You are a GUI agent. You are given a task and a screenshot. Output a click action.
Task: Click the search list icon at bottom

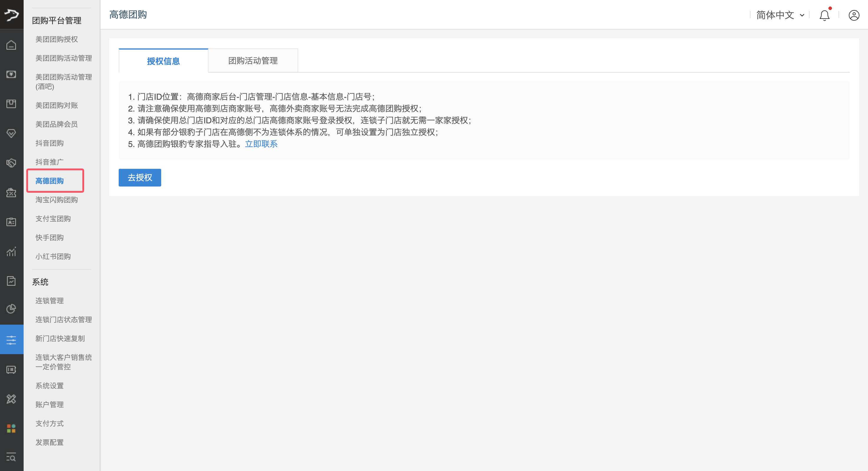[x=11, y=457]
